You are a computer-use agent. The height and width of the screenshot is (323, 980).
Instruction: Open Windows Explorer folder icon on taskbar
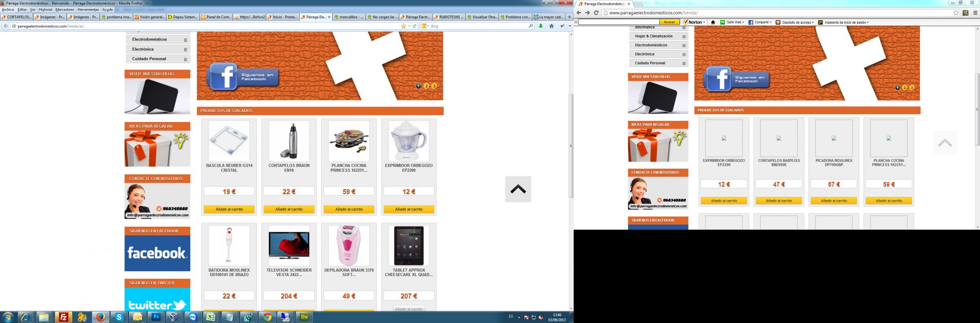click(x=44, y=317)
